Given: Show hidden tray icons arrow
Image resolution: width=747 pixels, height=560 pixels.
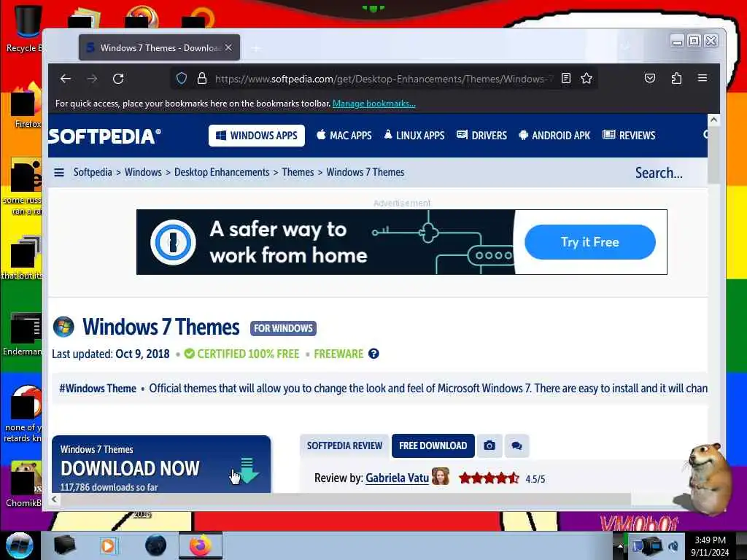Looking at the screenshot, I should [620, 546].
